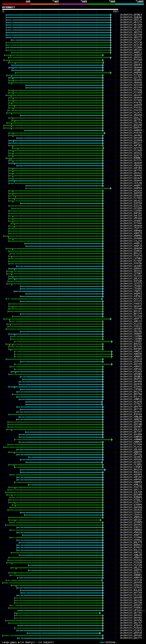Select the UniRef100_Q43437 label

(x=131, y=412)
